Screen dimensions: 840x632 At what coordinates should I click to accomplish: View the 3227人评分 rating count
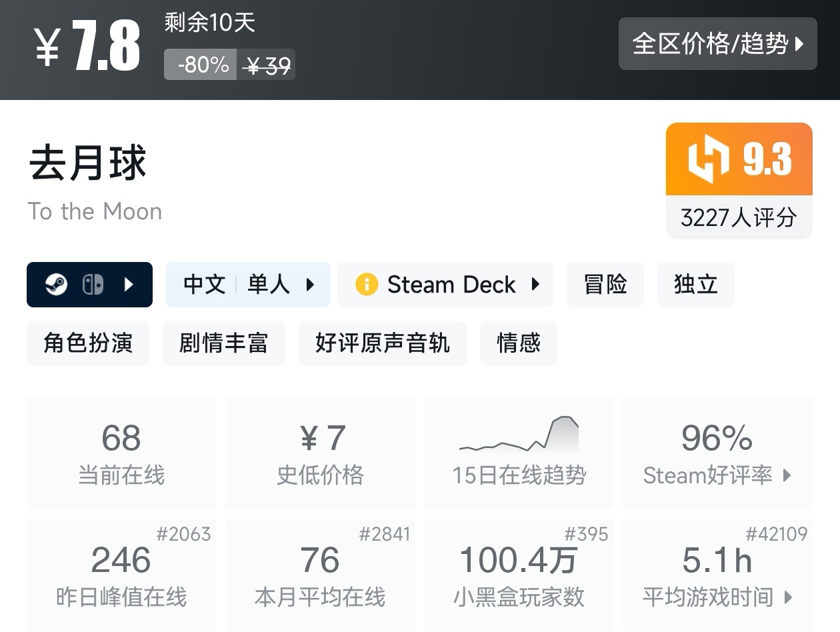739,217
